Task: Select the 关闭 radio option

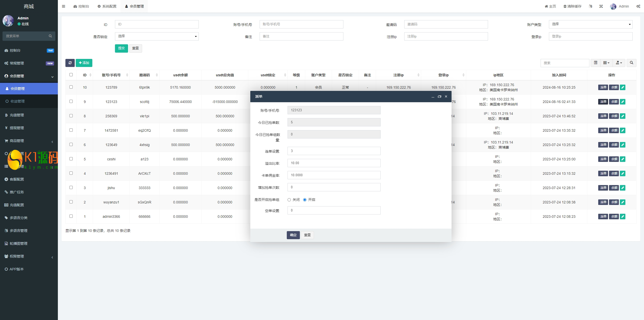Action: 289,200
